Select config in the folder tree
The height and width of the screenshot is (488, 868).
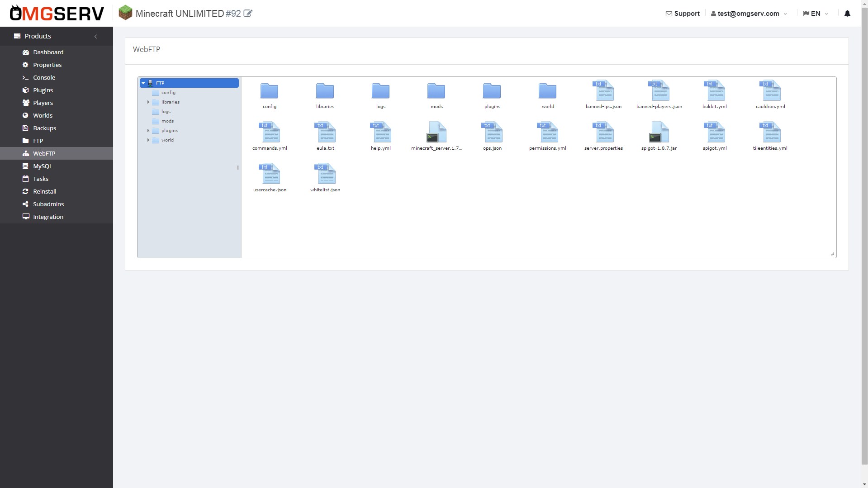tap(168, 93)
